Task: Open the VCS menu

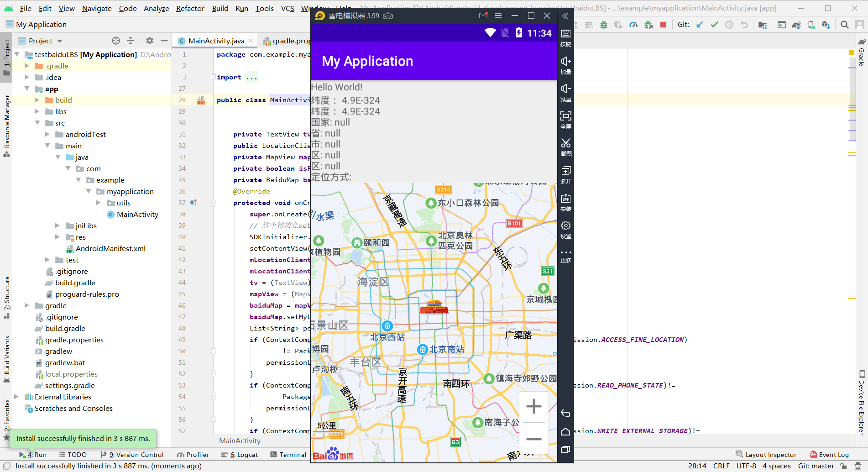Action: (288, 8)
